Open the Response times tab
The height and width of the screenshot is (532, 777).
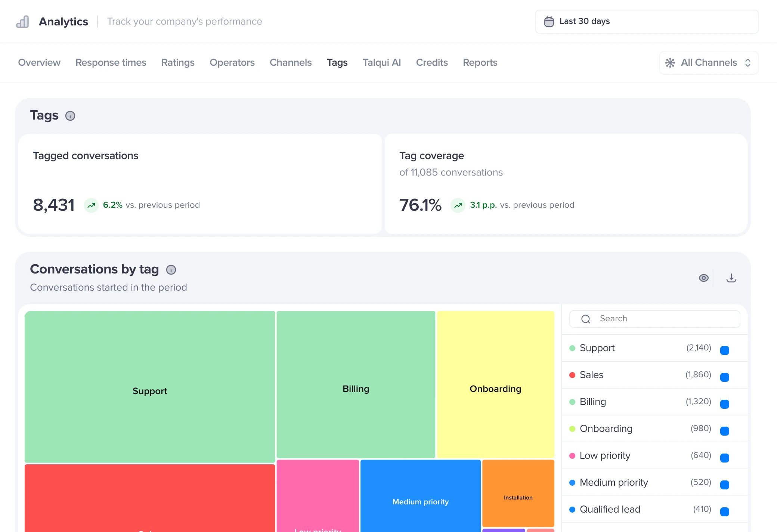point(111,62)
